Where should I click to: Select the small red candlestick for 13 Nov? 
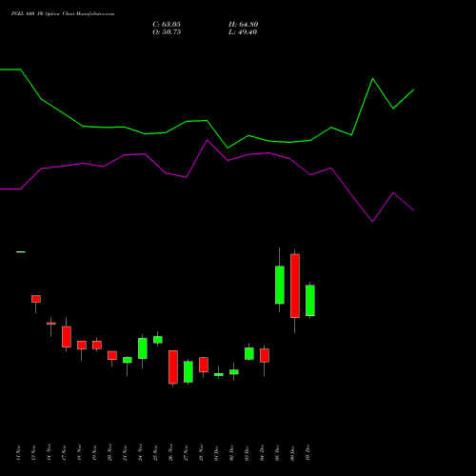pos(36,299)
